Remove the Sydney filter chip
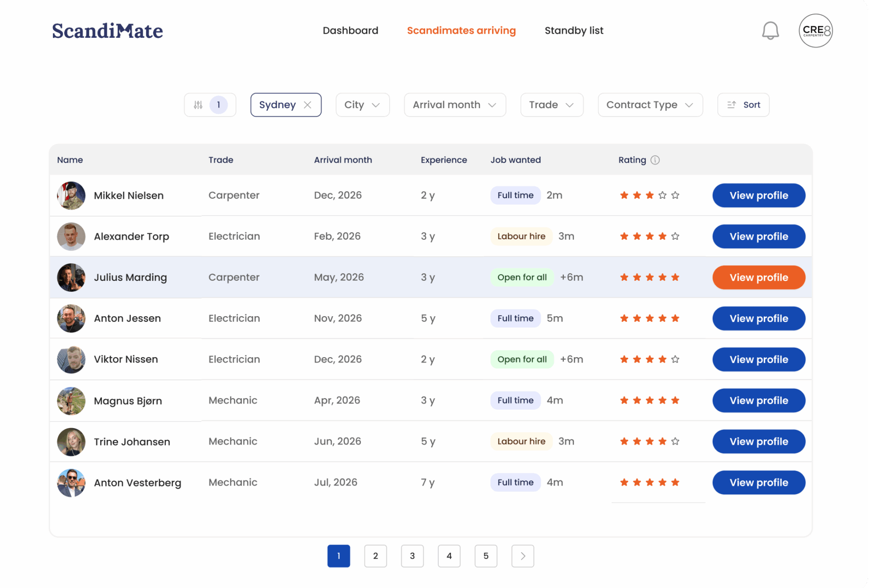 [307, 105]
